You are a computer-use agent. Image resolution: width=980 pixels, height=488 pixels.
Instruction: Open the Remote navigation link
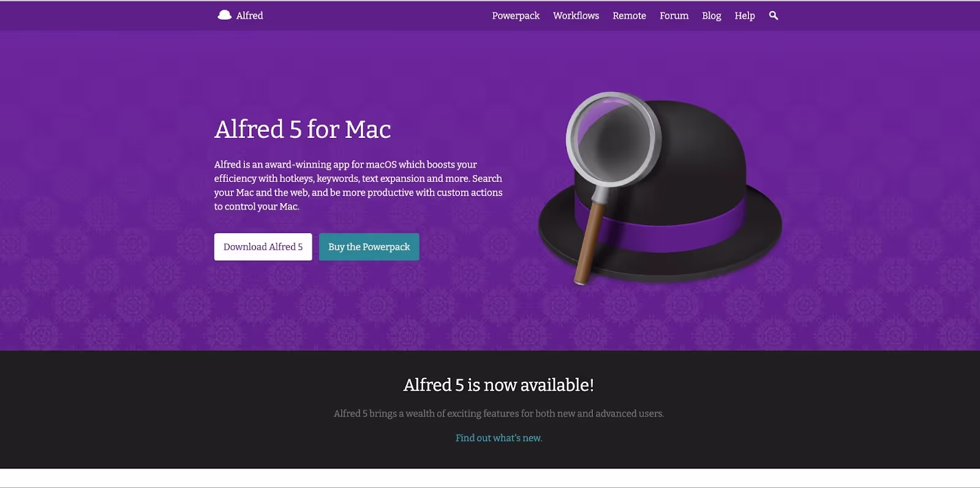pyautogui.click(x=629, y=15)
